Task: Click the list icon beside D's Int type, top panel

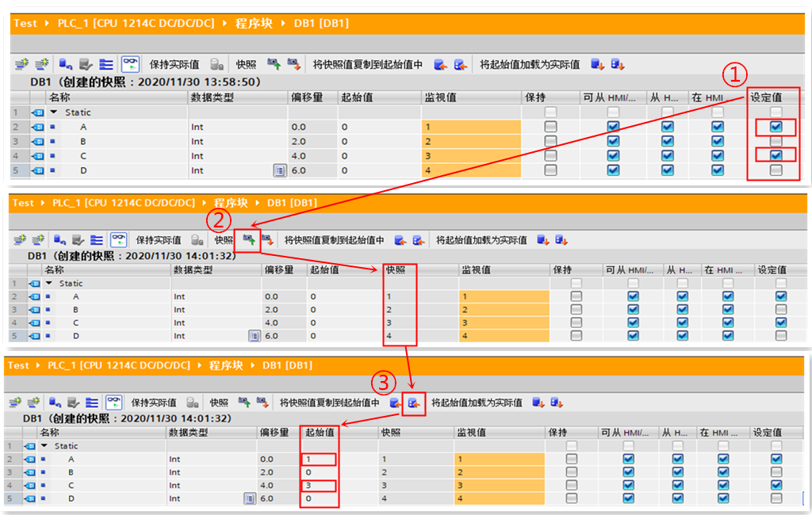Action: tap(280, 170)
